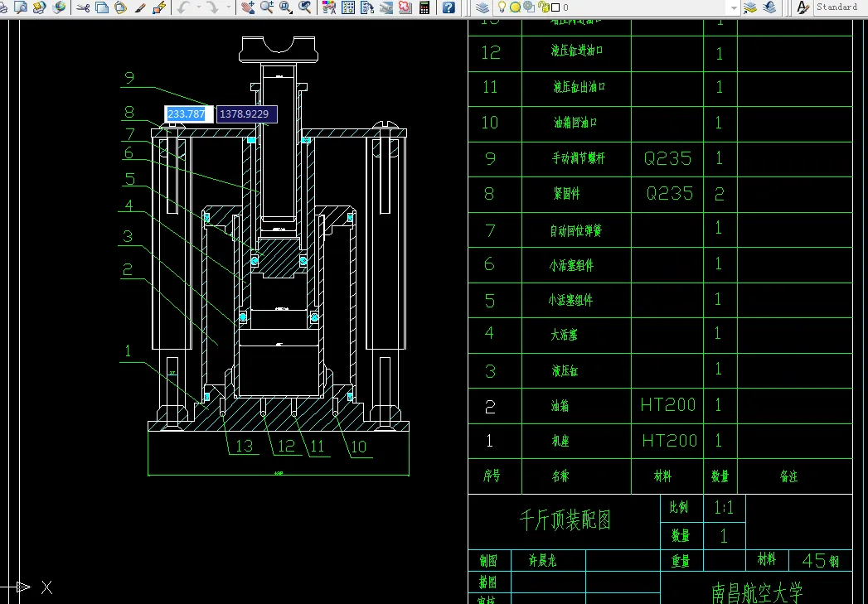Open the Text Style manager icon
This screenshot has height=604, width=868.
[803, 7]
